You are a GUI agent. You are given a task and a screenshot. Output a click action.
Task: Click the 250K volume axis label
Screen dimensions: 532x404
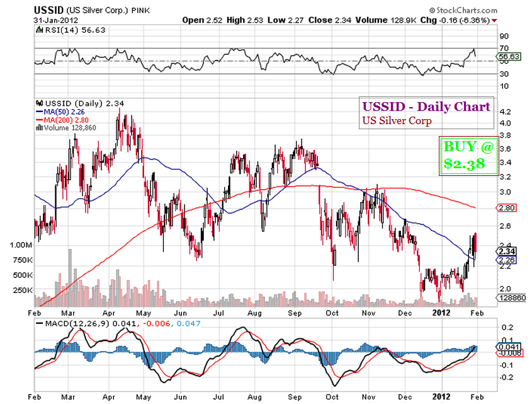pos(23,290)
